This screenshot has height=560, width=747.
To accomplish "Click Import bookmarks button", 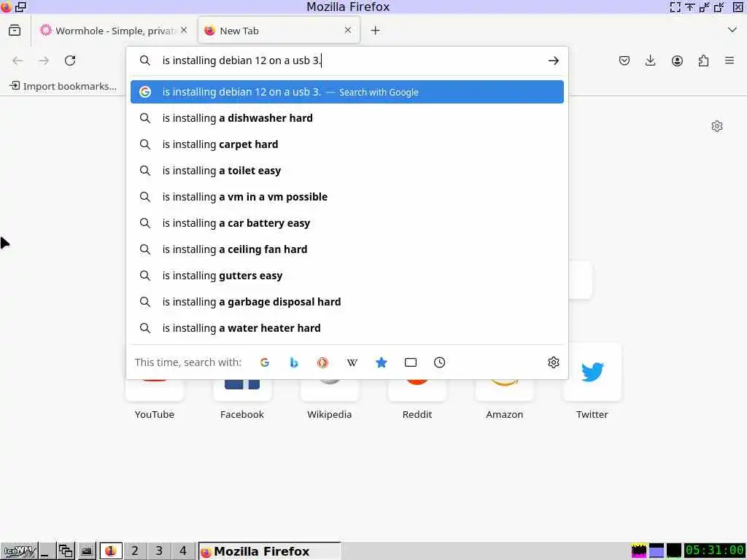I will [x=63, y=86].
